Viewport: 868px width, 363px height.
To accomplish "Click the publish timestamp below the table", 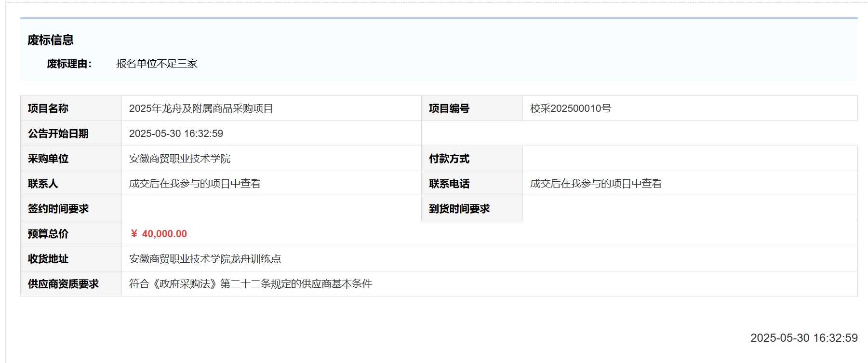I will tap(803, 338).
